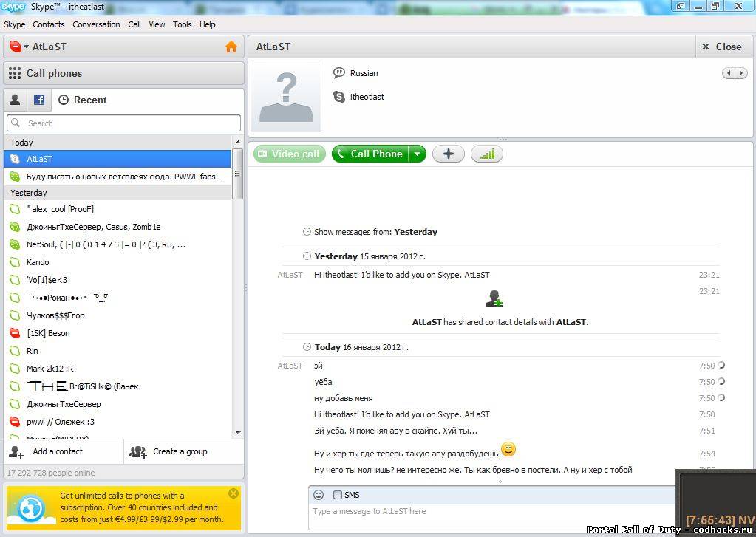Screen dimensions: 756x537
Task: Select contact Kando
Action: click(x=118, y=262)
